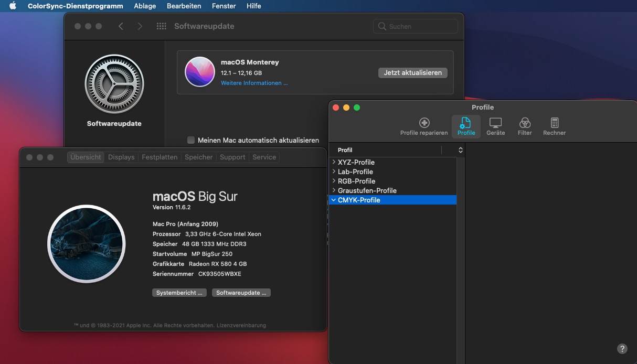637x364 pixels.
Task: Click the Softwareupdate gear icon
Action: click(114, 84)
